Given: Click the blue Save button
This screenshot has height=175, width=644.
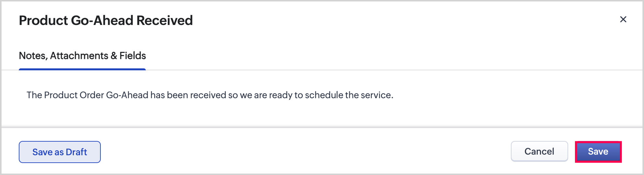Looking at the screenshot, I should 598,152.
